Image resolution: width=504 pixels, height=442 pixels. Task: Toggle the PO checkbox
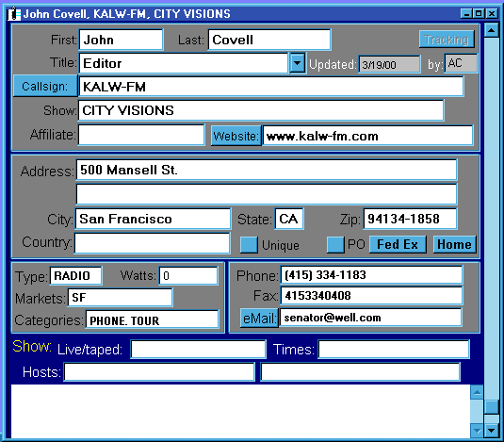coord(335,245)
